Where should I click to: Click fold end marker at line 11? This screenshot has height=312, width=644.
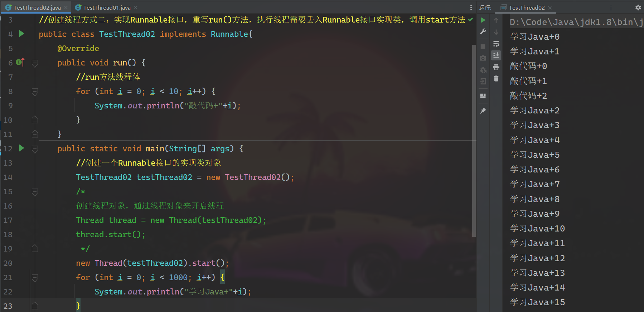pos(35,134)
